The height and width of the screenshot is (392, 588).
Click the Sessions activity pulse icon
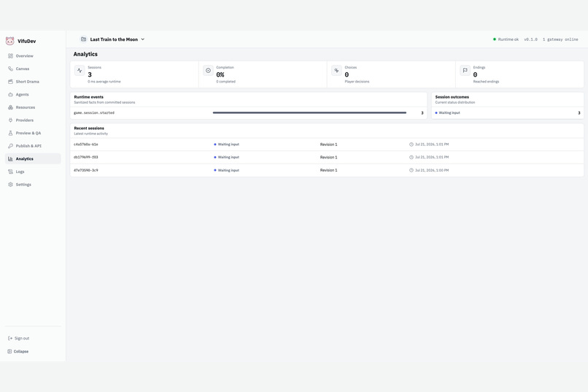[80, 71]
